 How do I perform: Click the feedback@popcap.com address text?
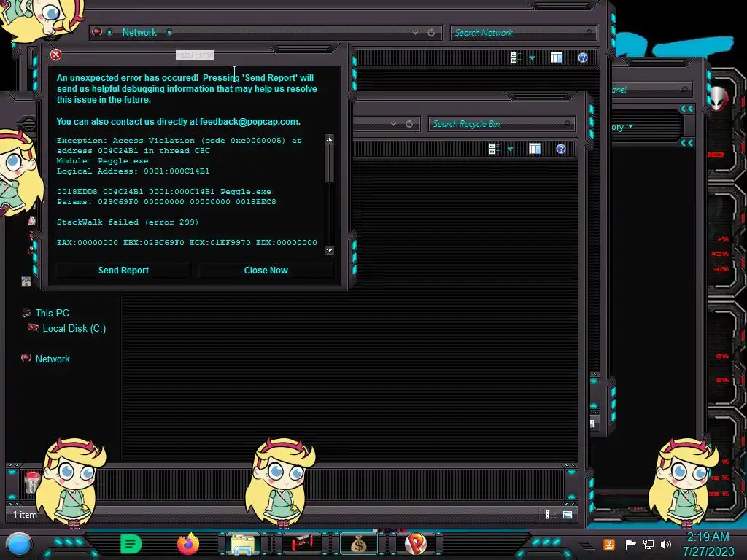click(x=249, y=122)
